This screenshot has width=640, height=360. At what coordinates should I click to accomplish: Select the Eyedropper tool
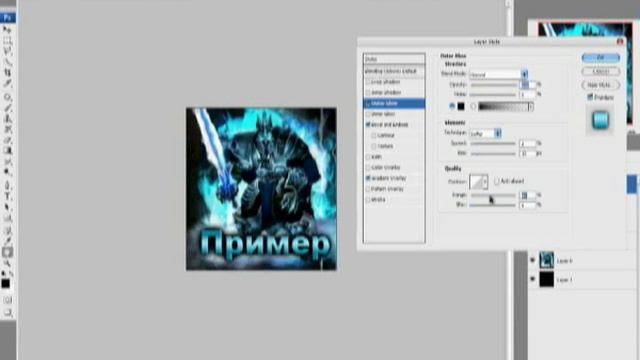click(x=7, y=240)
